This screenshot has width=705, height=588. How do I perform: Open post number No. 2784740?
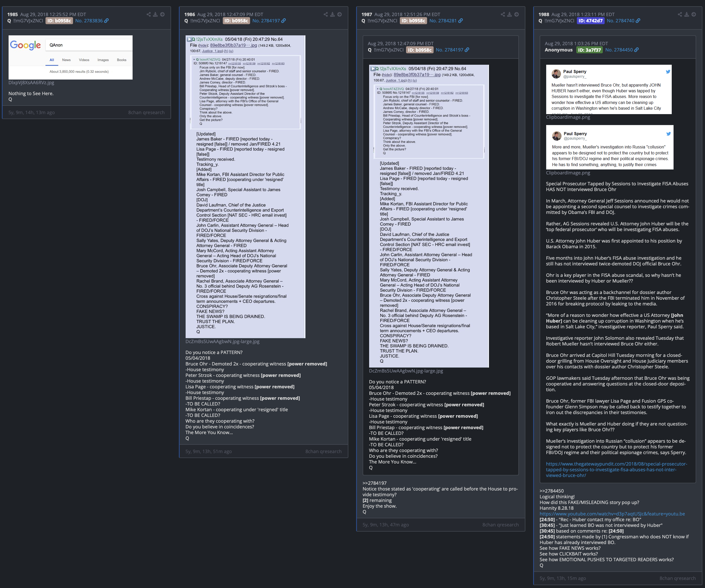point(621,21)
